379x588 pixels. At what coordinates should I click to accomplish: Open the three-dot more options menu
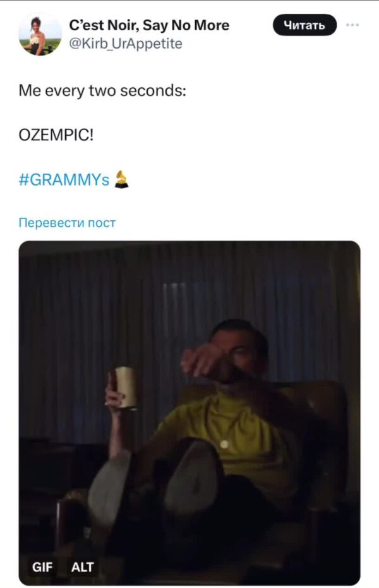pyautogui.click(x=352, y=25)
